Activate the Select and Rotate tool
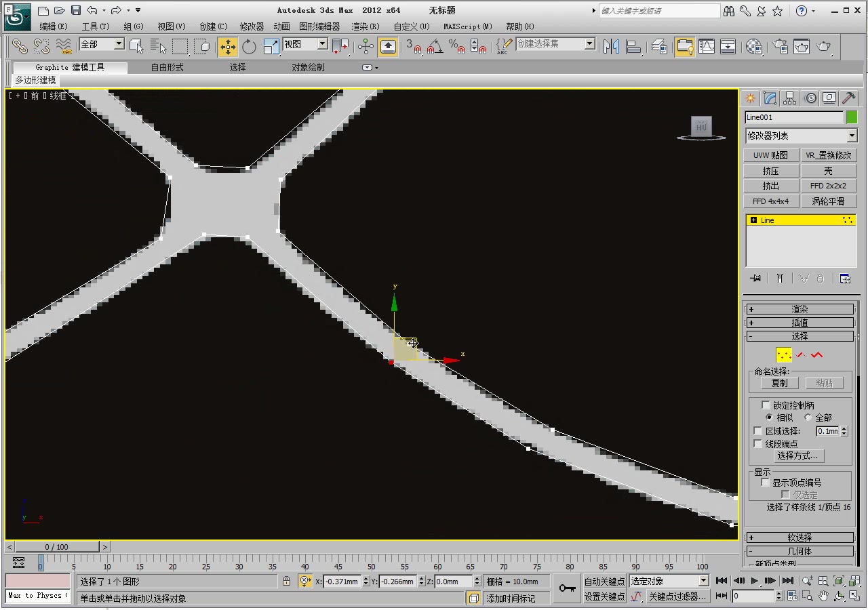The image size is (868, 610). pos(249,46)
